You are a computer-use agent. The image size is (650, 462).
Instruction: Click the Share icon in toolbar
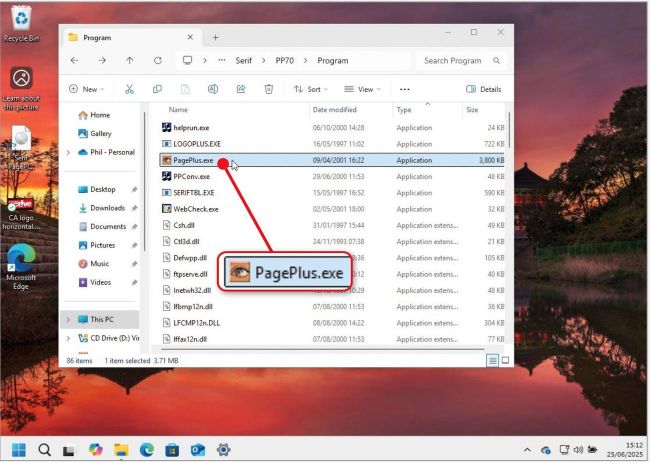(x=241, y=89)
